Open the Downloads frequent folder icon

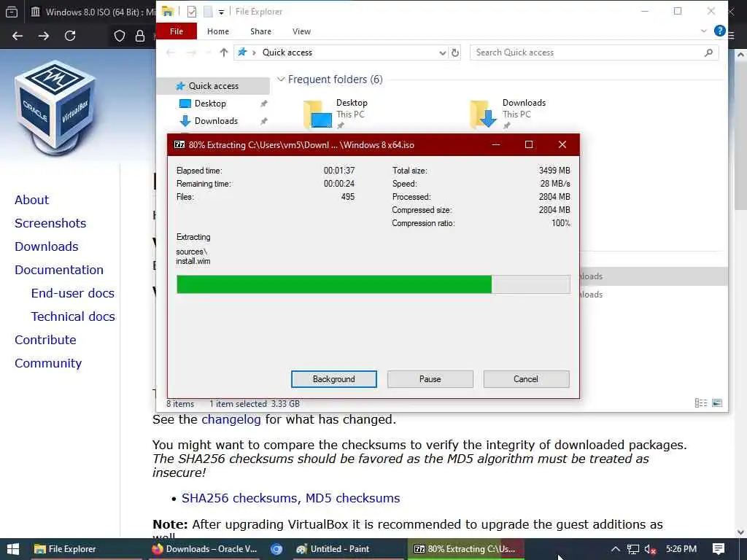484,114
